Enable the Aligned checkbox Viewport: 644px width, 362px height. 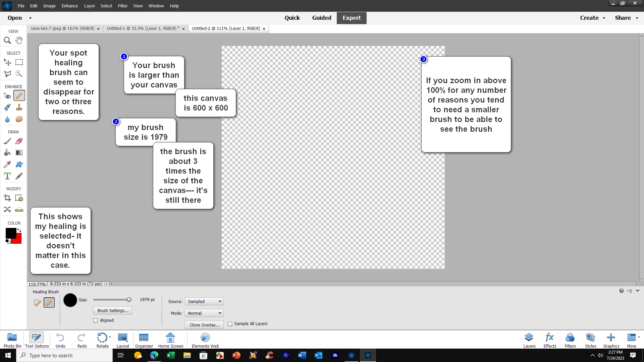(x=96, y=320)
